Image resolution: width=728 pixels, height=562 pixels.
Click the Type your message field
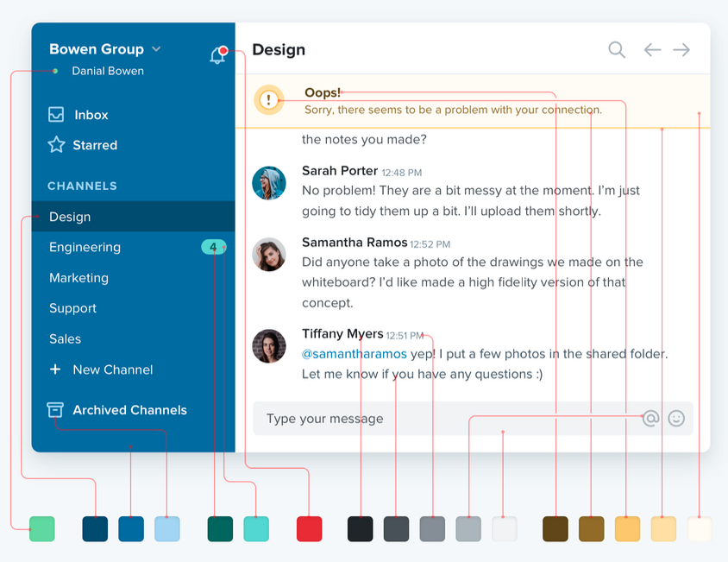(431, 419)
